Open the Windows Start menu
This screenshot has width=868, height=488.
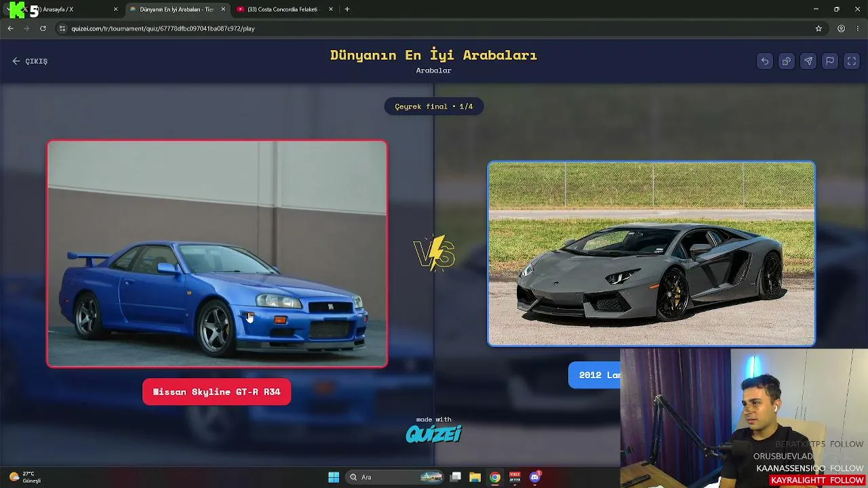[x=334, y=477]
